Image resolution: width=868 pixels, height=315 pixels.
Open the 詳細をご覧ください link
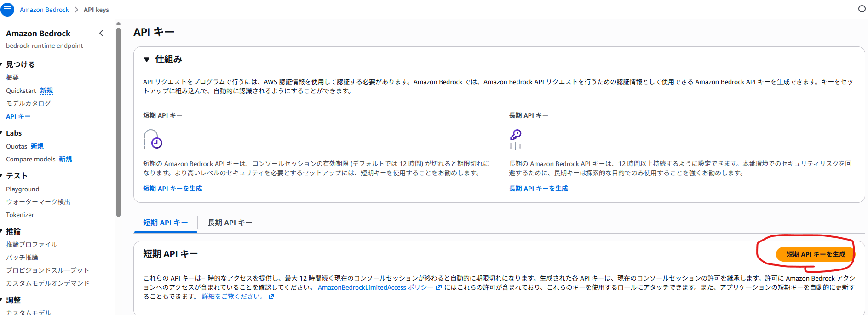point(233,297)
